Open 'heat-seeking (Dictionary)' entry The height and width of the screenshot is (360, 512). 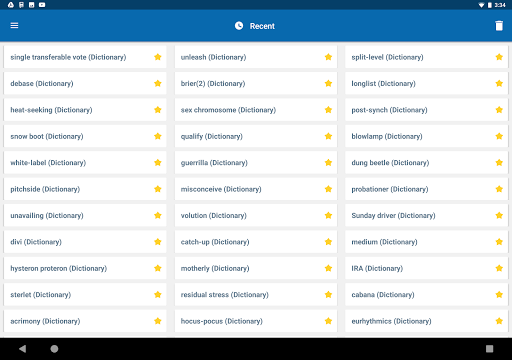click(x=85, y=110)
